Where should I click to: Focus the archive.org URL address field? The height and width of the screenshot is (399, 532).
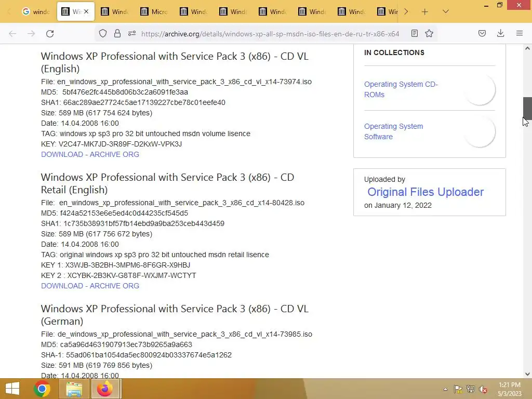[x=270, y=34]
